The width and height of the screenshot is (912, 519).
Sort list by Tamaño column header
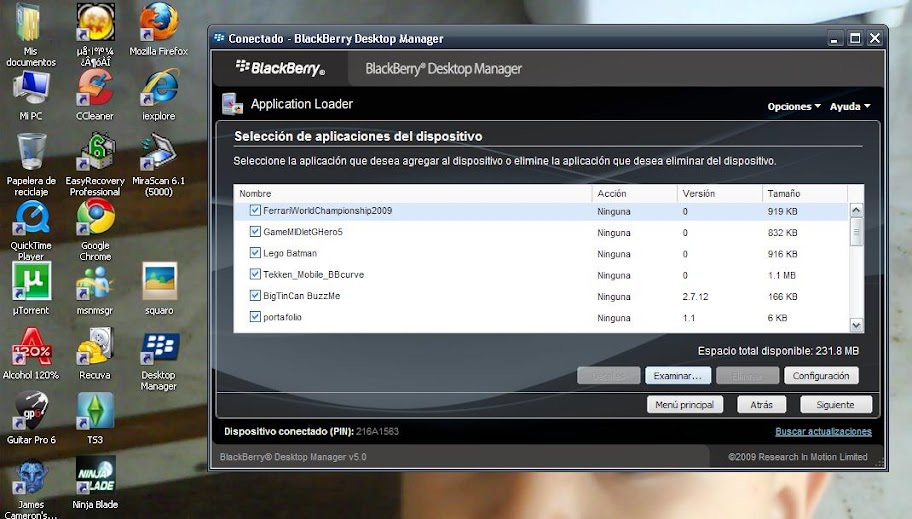[804, 193]
